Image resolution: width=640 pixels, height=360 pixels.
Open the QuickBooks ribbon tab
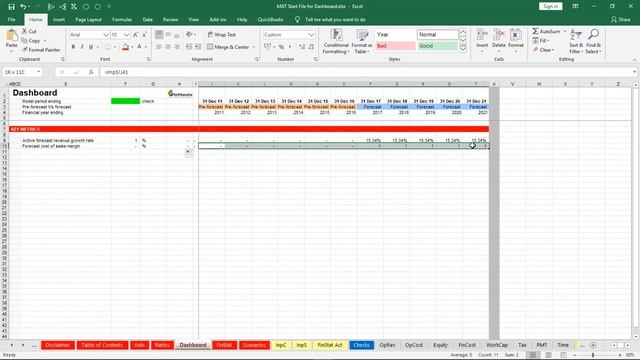270,20
